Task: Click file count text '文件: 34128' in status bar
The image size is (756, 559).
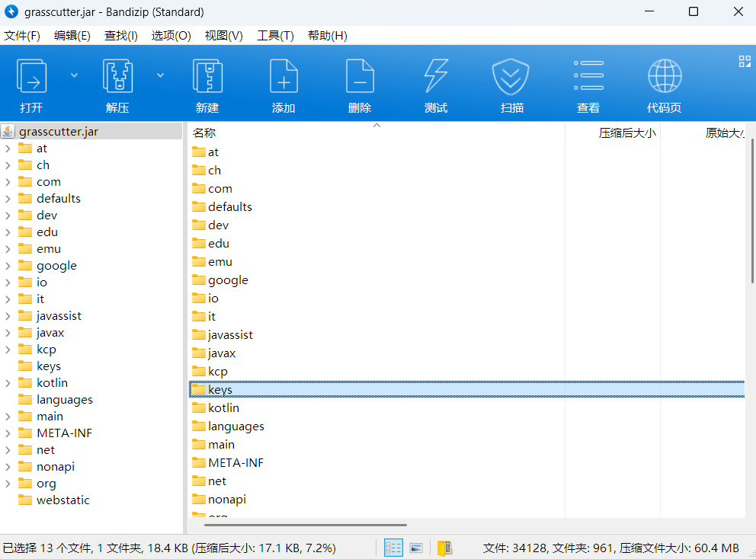Action: (514, 548)
